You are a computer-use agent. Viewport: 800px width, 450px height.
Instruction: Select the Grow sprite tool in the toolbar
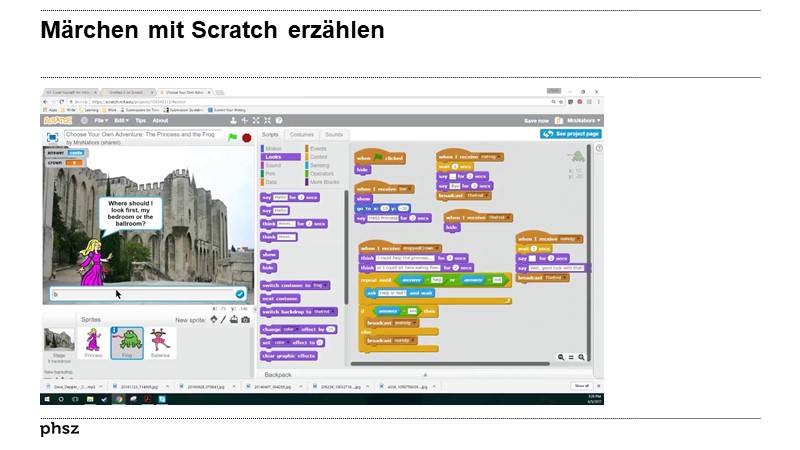[x=256, y=120]
